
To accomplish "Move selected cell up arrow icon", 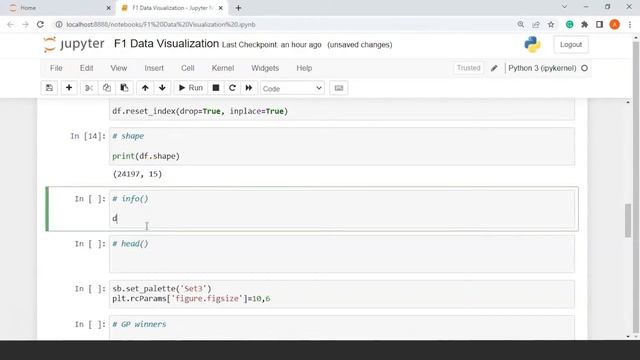I will 145,88.
